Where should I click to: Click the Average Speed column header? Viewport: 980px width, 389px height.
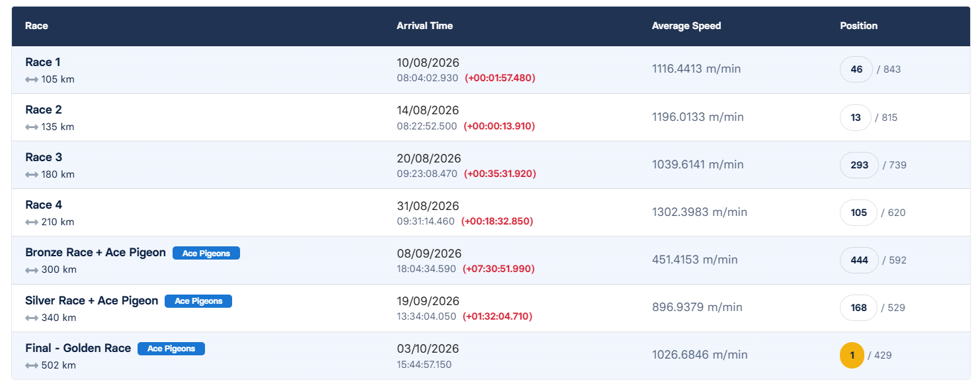pyautogui.click(x=686, y=26)
